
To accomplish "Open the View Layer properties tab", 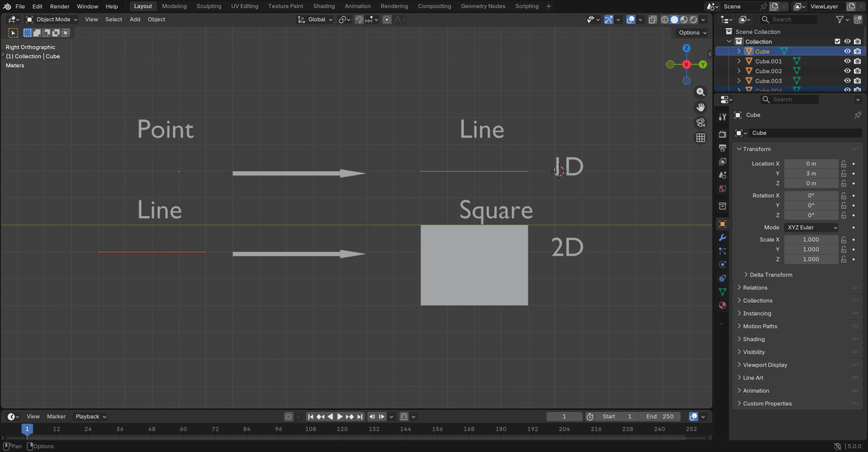I will 722,161.
